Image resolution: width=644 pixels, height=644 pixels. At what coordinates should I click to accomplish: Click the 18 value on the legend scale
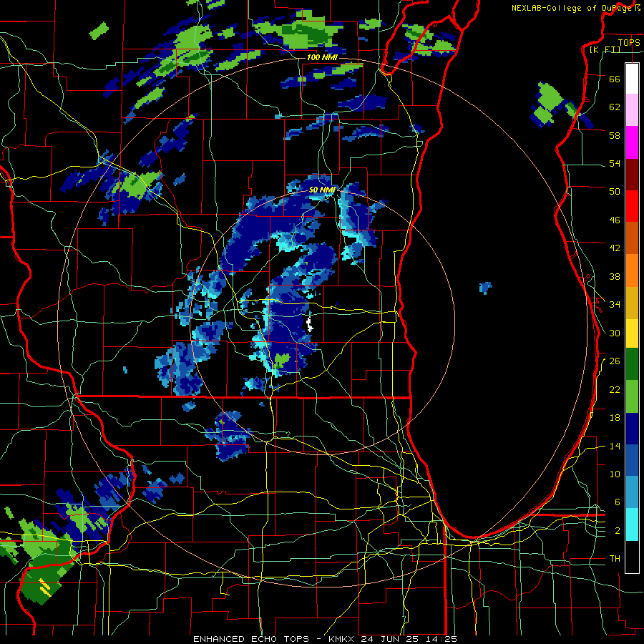[615, 418]
